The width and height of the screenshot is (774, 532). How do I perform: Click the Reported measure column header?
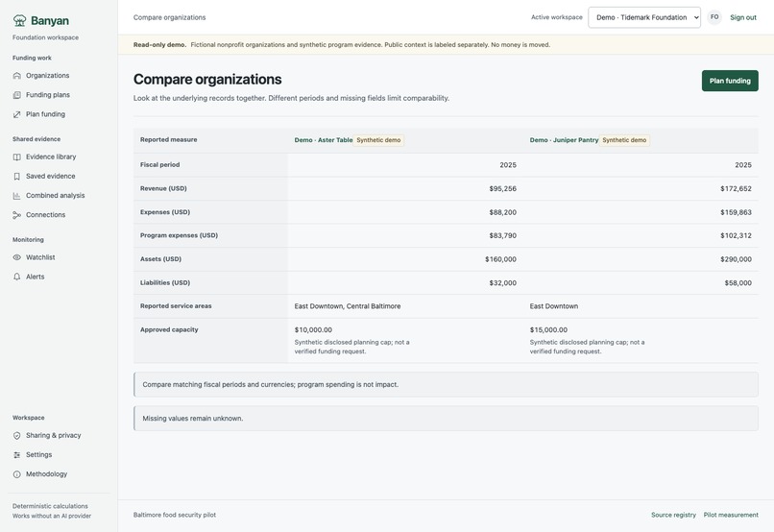(168, 139)
